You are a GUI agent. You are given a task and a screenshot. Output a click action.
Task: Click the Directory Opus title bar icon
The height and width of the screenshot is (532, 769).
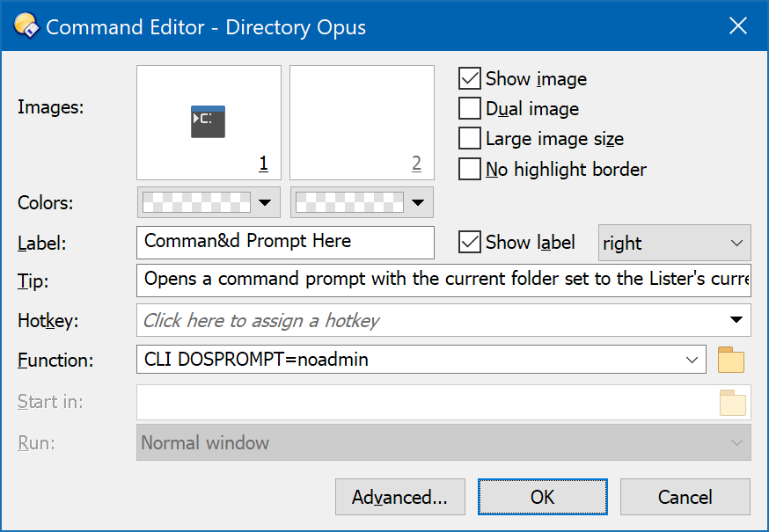pos(26,26)
